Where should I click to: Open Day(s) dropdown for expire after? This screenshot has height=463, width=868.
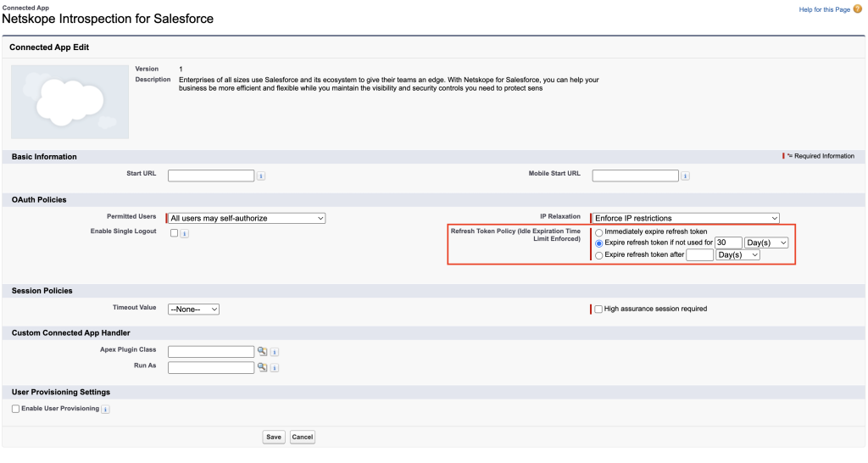(x=737, y=254)
